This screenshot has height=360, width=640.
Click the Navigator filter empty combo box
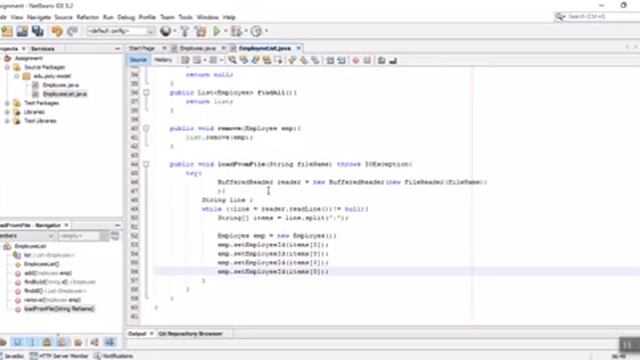click(x=83, y=236)
